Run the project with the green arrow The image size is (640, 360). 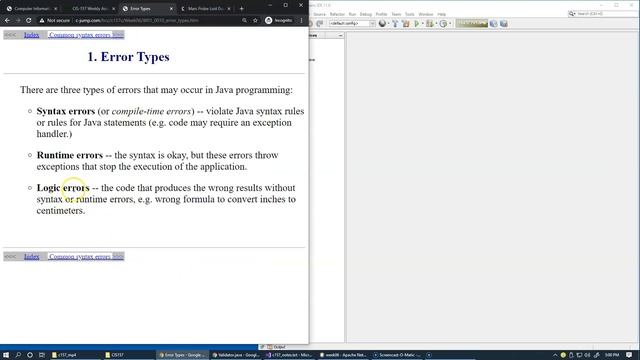click(417, 24)
